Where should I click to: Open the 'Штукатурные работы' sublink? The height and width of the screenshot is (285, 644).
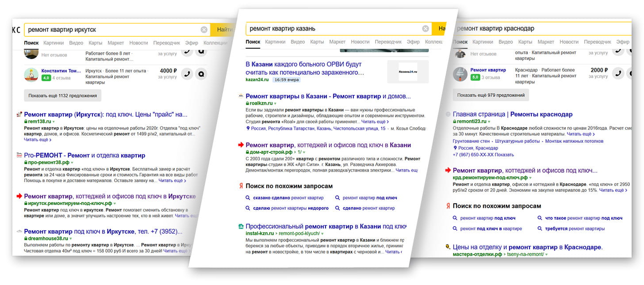[x=517, y=141]
